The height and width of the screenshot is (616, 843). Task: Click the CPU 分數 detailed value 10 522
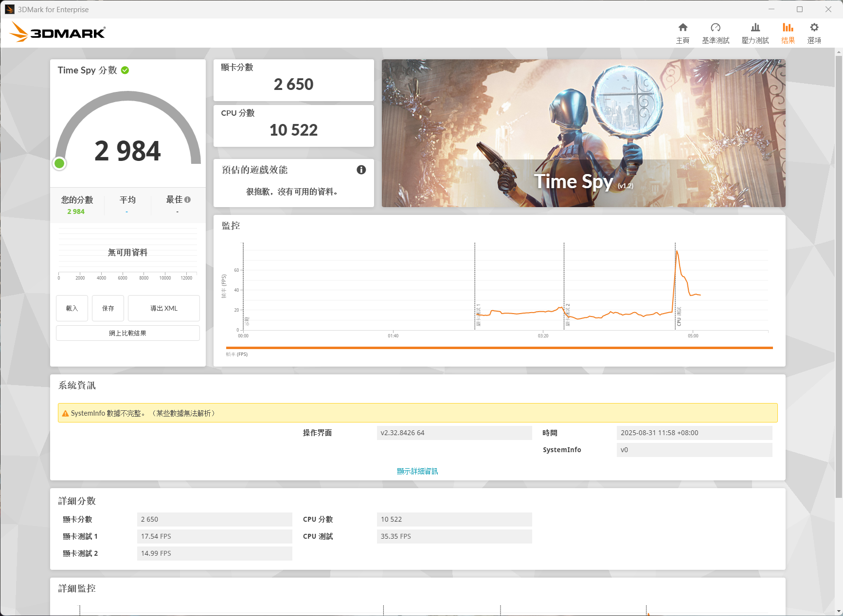[x=454, y=519]
